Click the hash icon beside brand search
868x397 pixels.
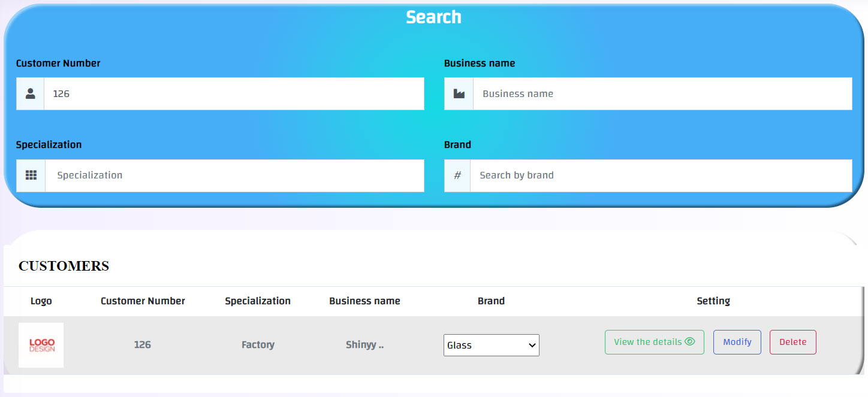(457, 175)
